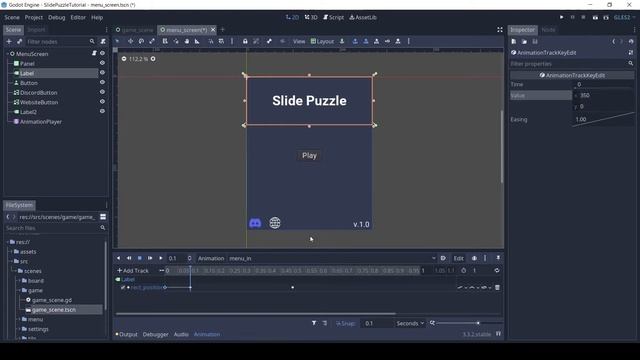Click the skeleton bone options icon
The width and height of the screenshot is (640, 360).
click(269, 41)
